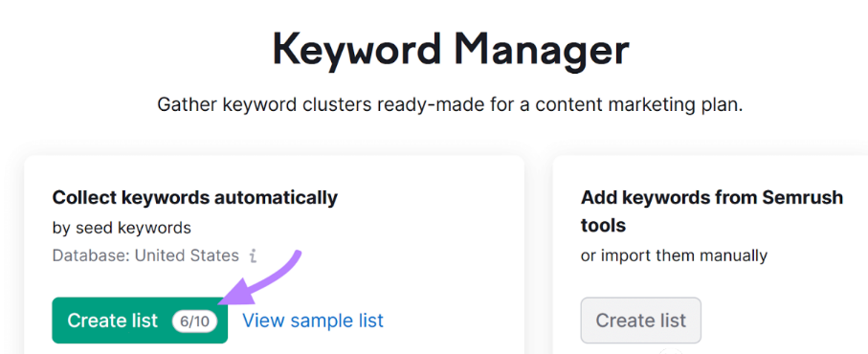Viewport: 868px width, 354px height.
Task: Click the Gather keyword clusters subtitle text
Action: pos(450,104)
